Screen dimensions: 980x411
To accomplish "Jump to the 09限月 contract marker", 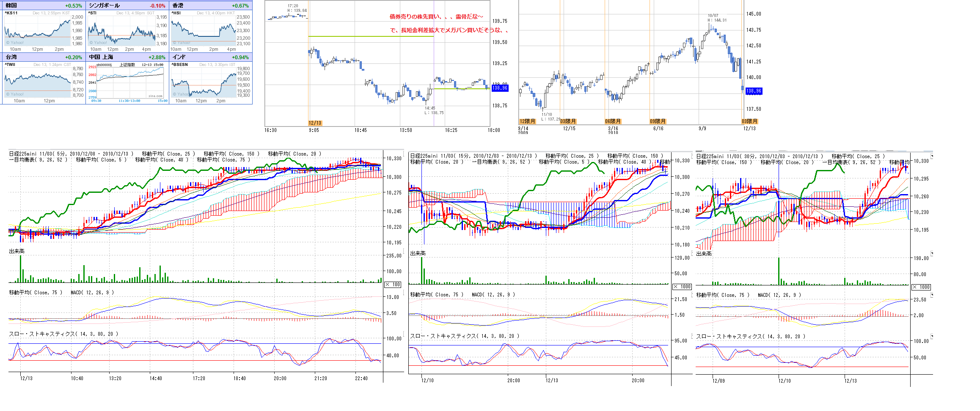I will (x=658, y=121).
